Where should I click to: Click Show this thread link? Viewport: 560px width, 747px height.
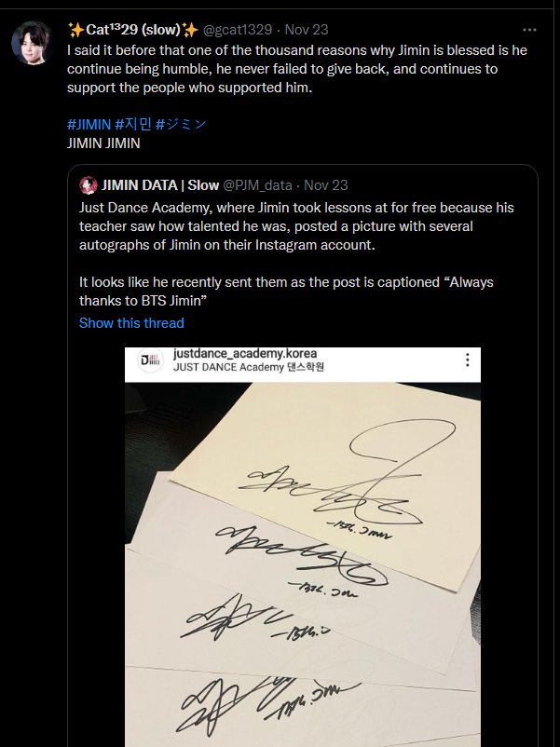coord(131,323)
